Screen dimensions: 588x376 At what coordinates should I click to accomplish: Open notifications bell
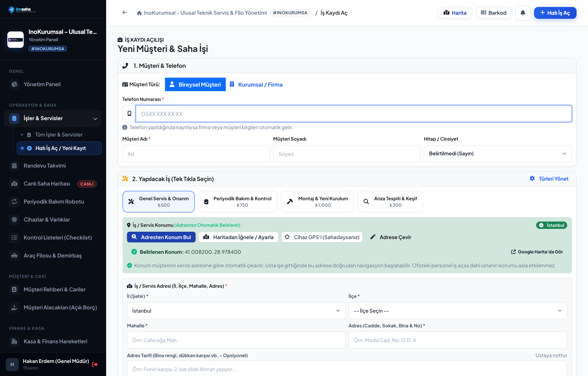click(x=522, y=13)
